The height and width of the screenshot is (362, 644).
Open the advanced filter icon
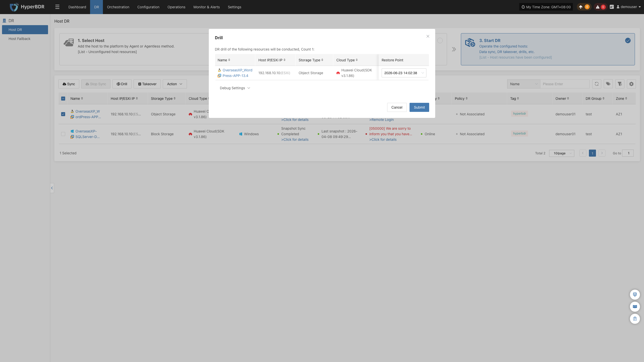point(620,84)
